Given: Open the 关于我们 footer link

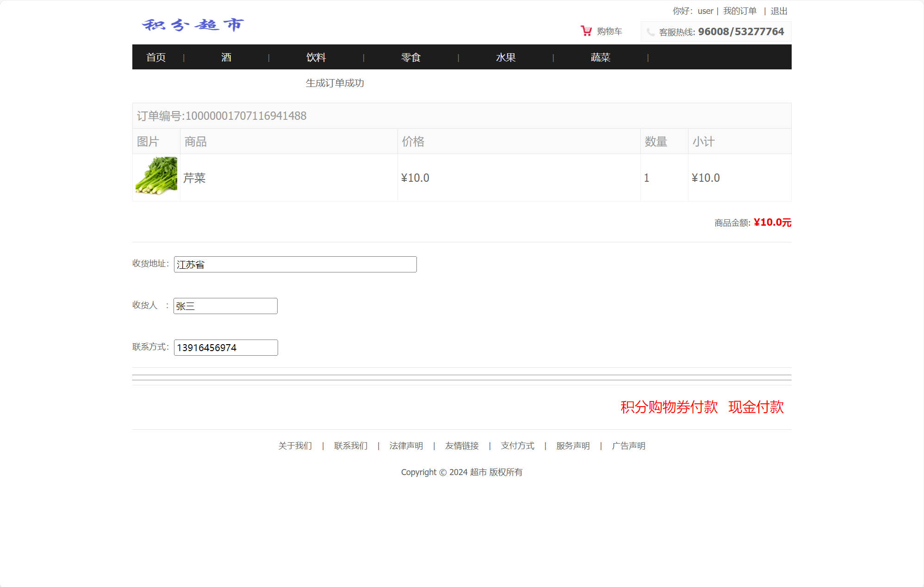Looking at the screenshot, I should pos(295,446).
